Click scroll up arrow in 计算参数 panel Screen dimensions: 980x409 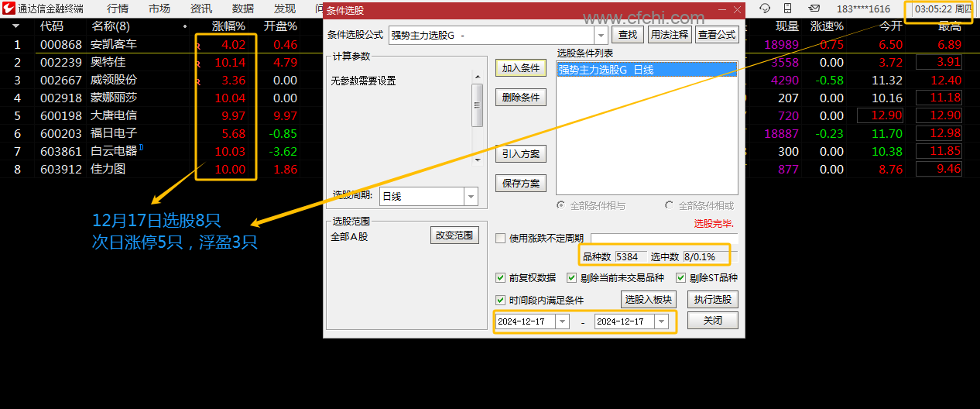click(478, 76)
